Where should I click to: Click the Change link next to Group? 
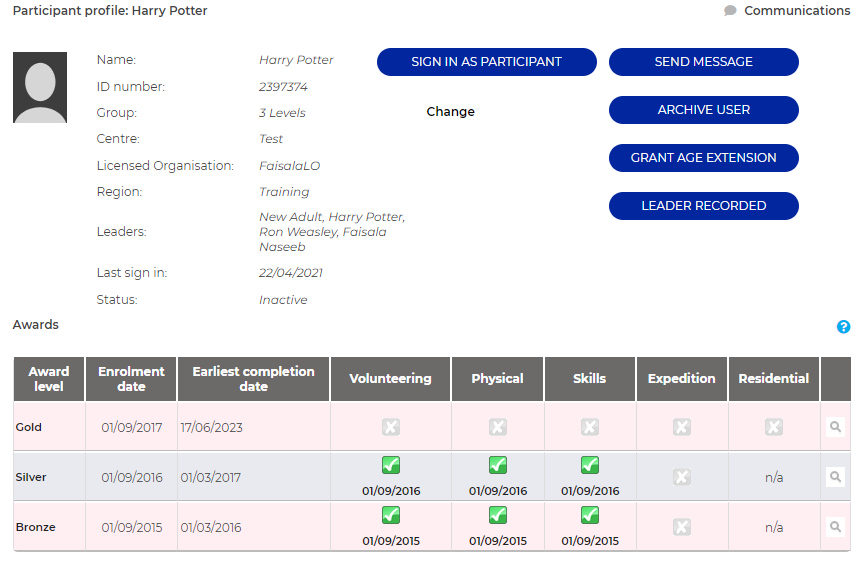point(450,112)
